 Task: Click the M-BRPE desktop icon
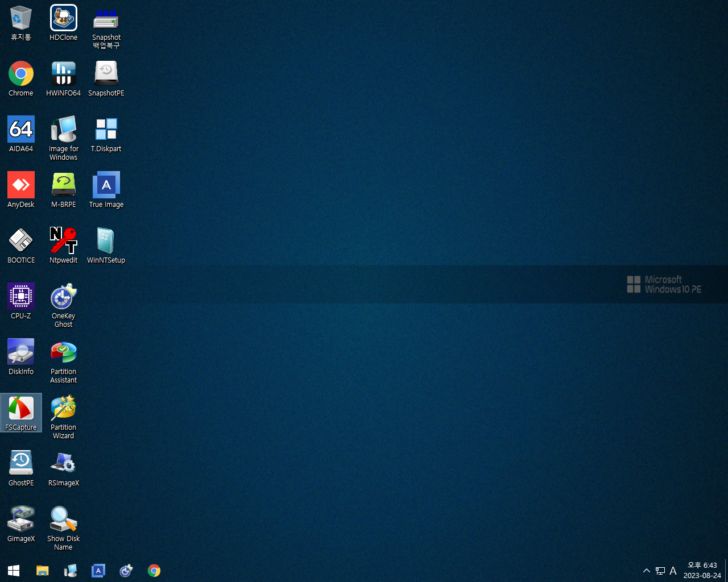[64, 190]
